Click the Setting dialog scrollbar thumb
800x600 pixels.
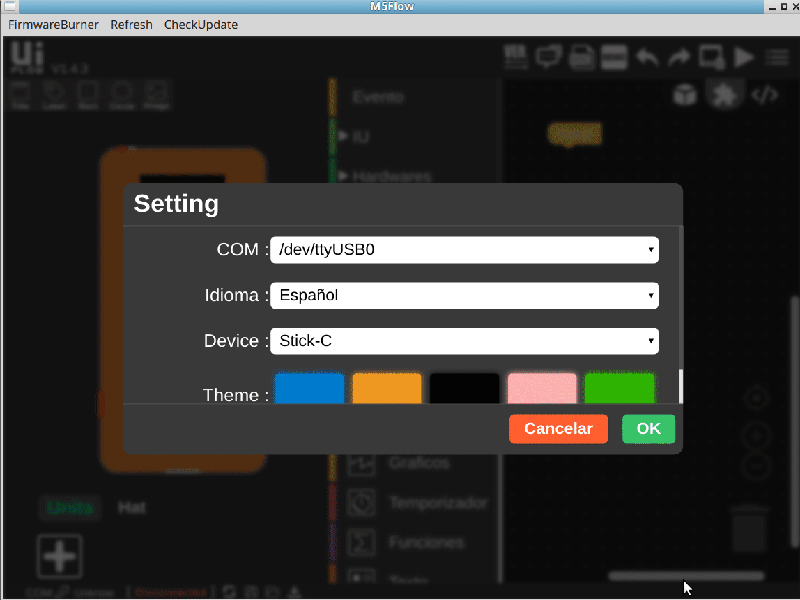[681, 386]
